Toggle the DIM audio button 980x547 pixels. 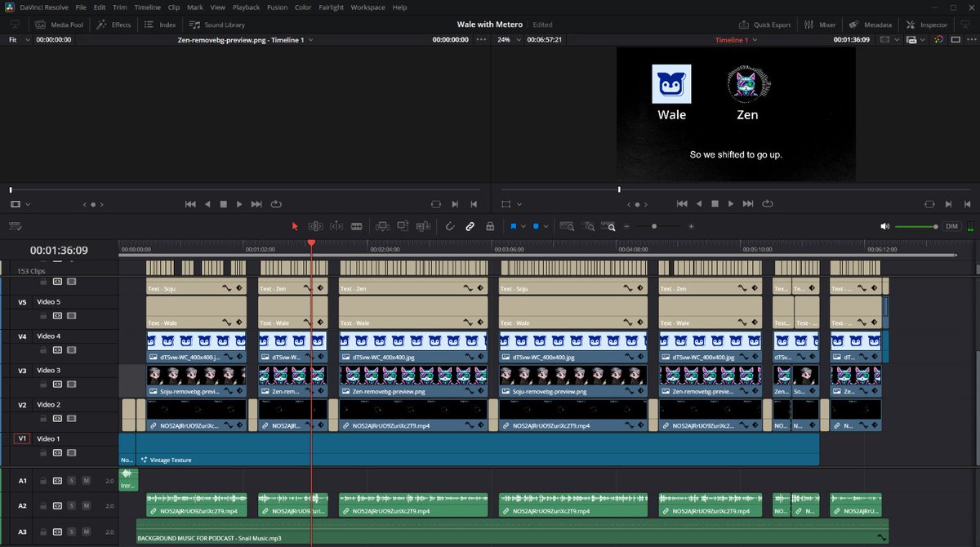click(x=951, y=226)
